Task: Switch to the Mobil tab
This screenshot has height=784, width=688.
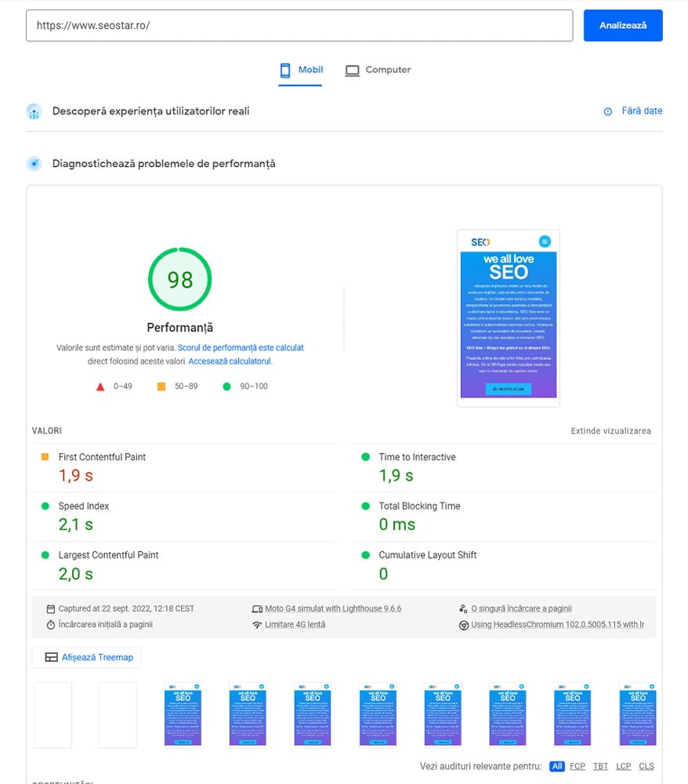Action: 300,71
